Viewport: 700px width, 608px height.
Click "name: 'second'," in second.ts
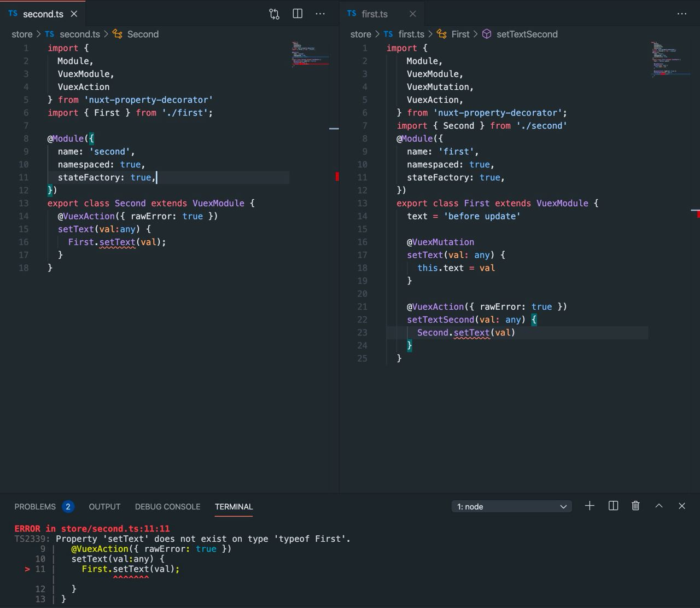96,152
